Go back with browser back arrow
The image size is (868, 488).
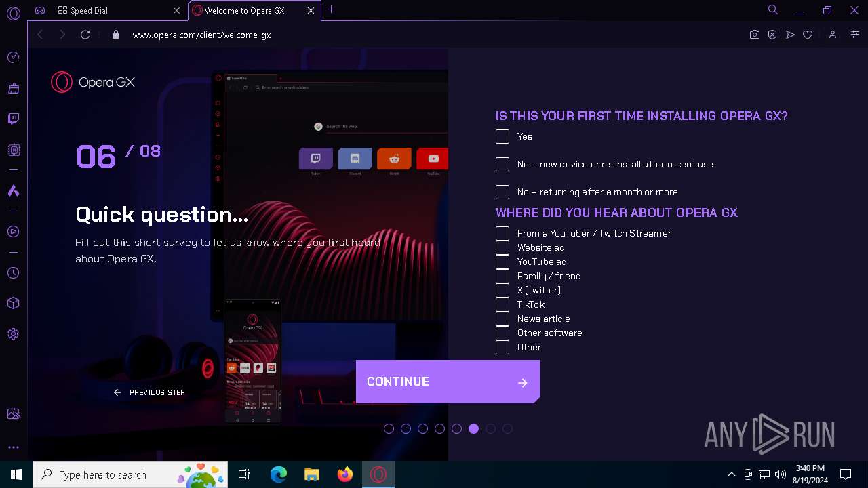point(40,35)
